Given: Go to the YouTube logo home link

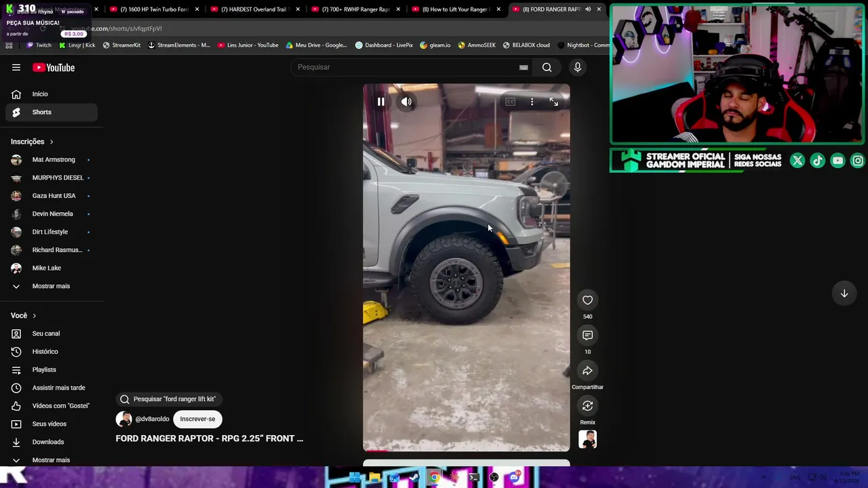Looking at the screenshot, I should pyautogui.click(x=54, y=67).
